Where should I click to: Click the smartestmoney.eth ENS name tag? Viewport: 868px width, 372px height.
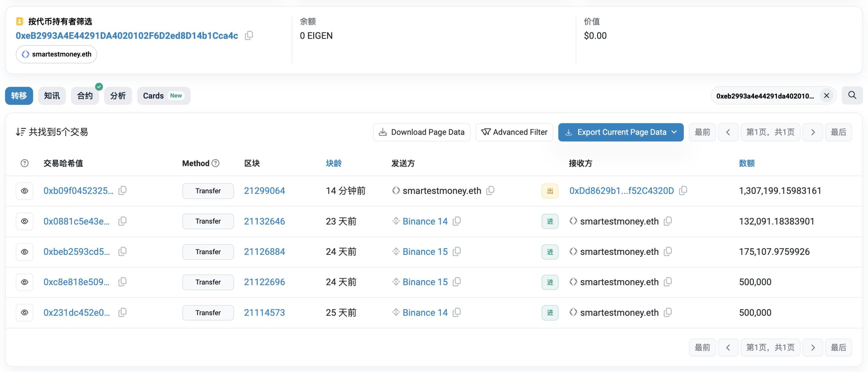pyautogui.click(x=56, y=54)
